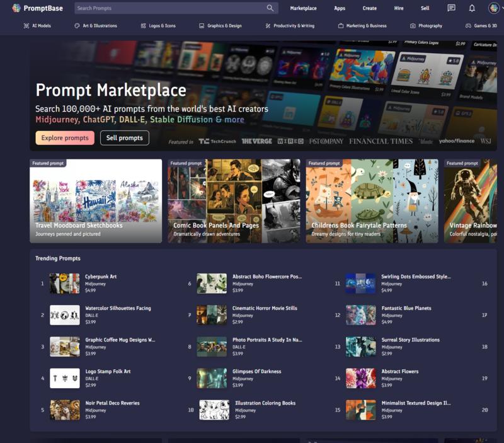Open Comic Book Panels And Pages card
The height and width of the screenshot is (443, 504).
tap(234, 201)
